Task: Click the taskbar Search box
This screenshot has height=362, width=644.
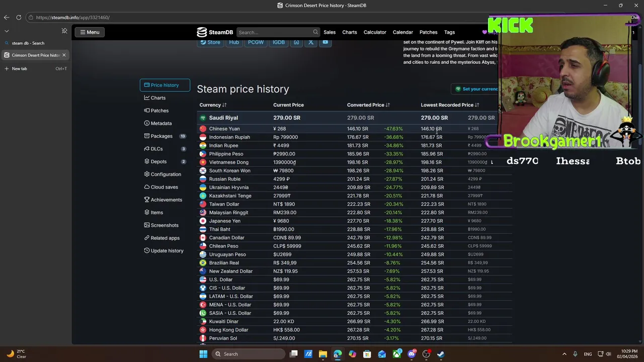Action: [248, 354]
